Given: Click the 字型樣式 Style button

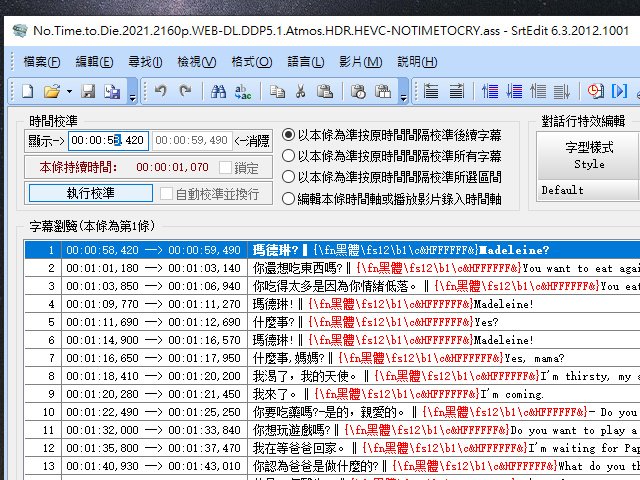Looking at the screenshot, I should tap(589, 156).
